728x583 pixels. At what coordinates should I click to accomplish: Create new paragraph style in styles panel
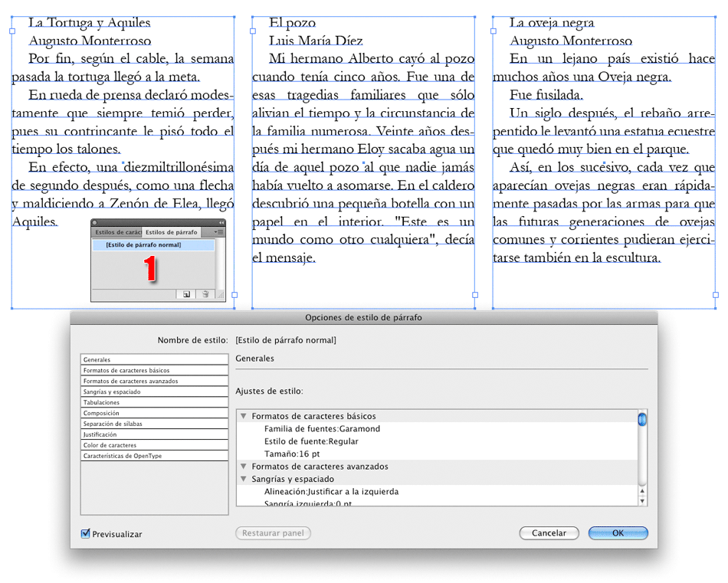[187, 294]
